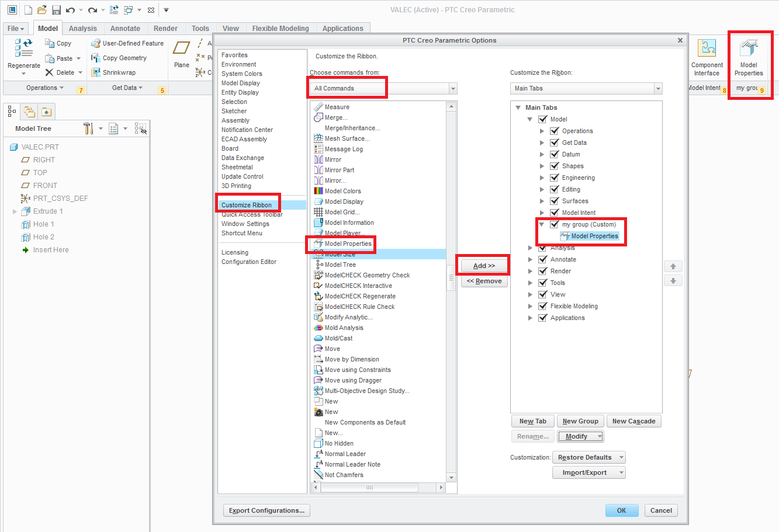Open the Favorites tab icon in navigator
779x532 pixels.
click(x=46, y=111)
